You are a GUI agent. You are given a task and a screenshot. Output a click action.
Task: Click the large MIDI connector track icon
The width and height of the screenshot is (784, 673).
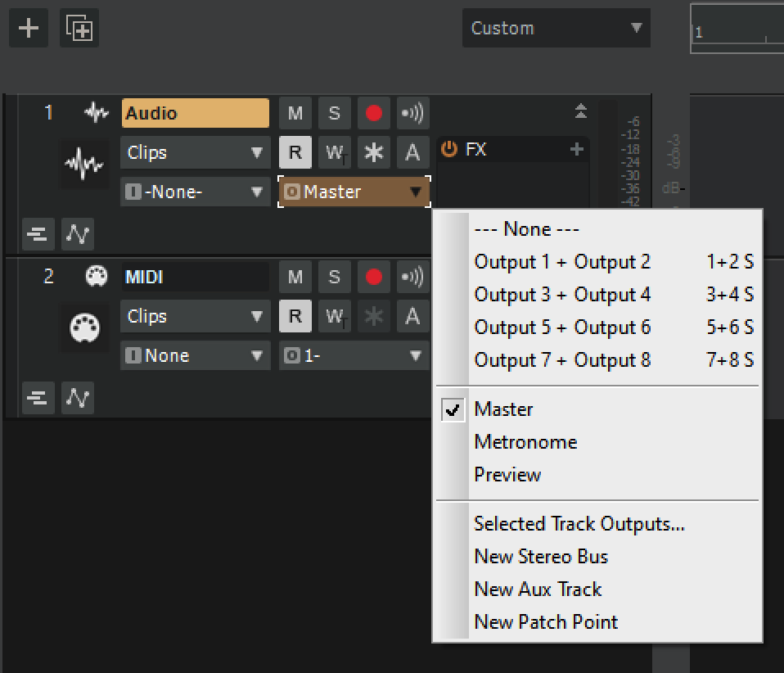pyautogui.click(x=84, y=327)
